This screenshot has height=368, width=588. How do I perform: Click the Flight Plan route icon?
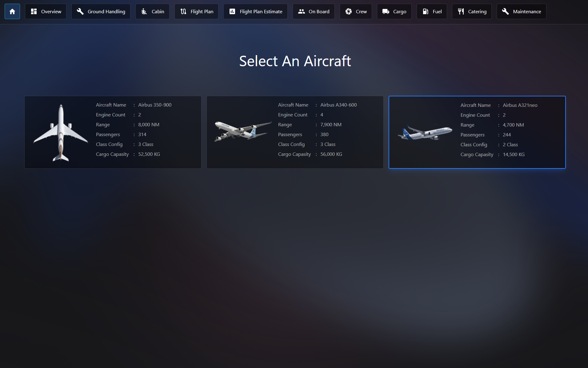[183, 11]
